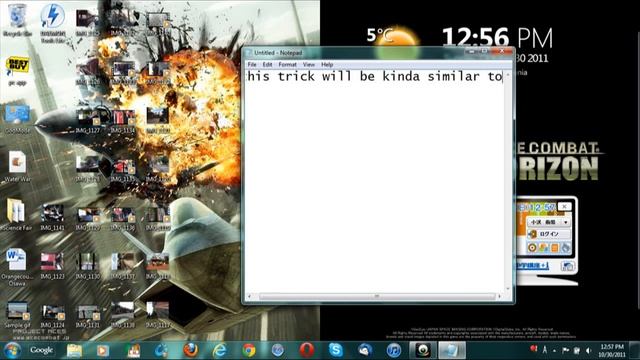Image resolution: width=640 pixels, height=360 pixels.
Task: Launch Opera from the taskbar
Action: tap(307, 350)
